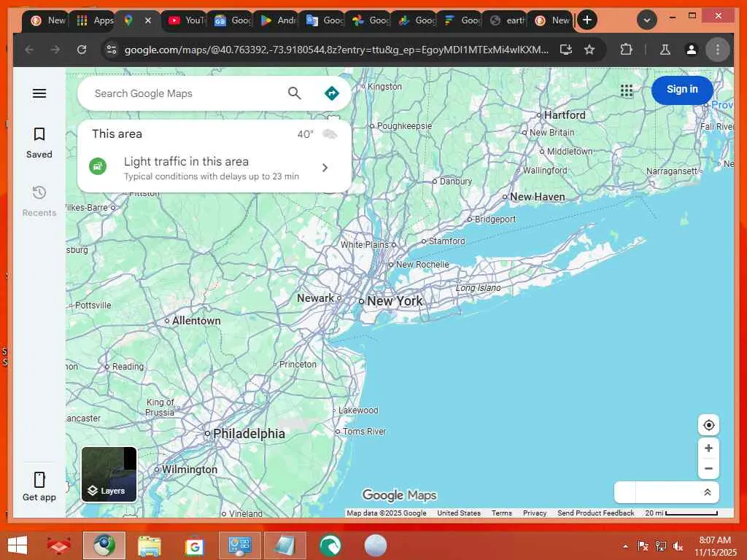Bookmark this page with the star
Image resolution: width=747 pixels, height=560 pixels.
tap(589, 50)
